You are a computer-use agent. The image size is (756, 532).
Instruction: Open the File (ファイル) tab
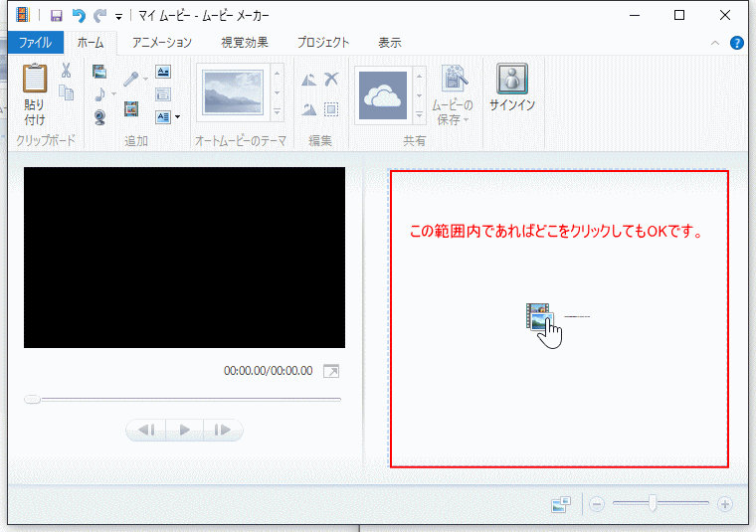35,43
